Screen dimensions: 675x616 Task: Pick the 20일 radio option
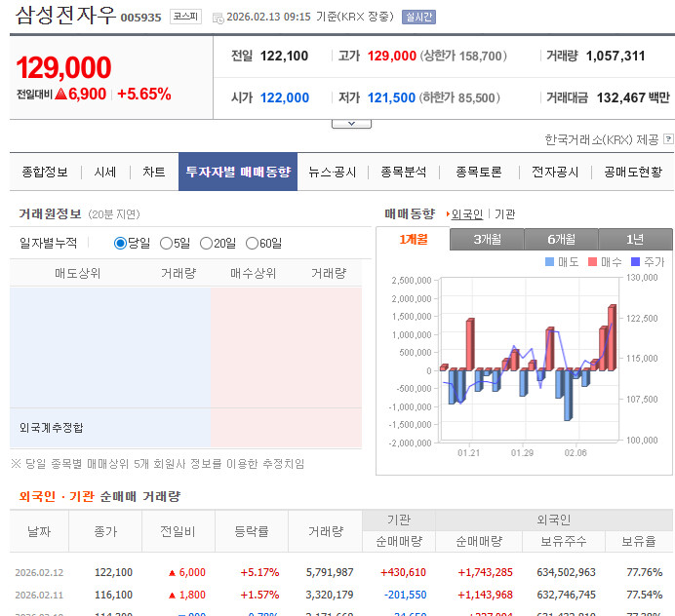[206, 244]
